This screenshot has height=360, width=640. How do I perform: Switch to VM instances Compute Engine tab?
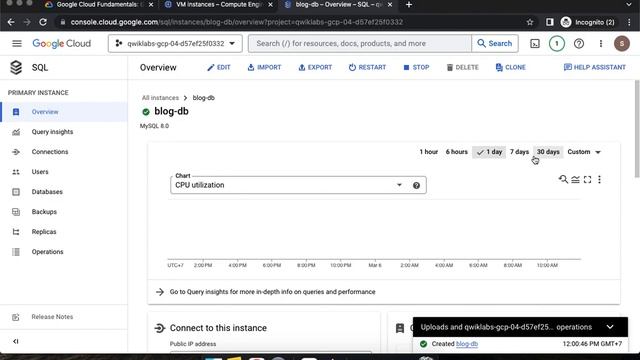(219, 4)
